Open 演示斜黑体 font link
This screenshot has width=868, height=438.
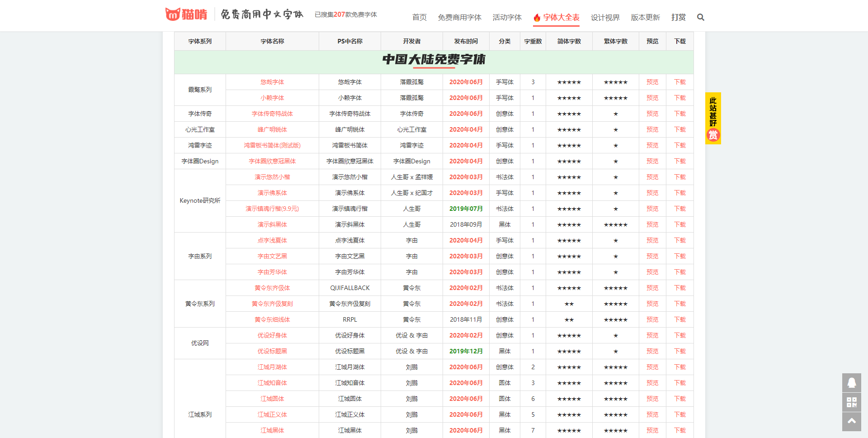tap(272, 224)
